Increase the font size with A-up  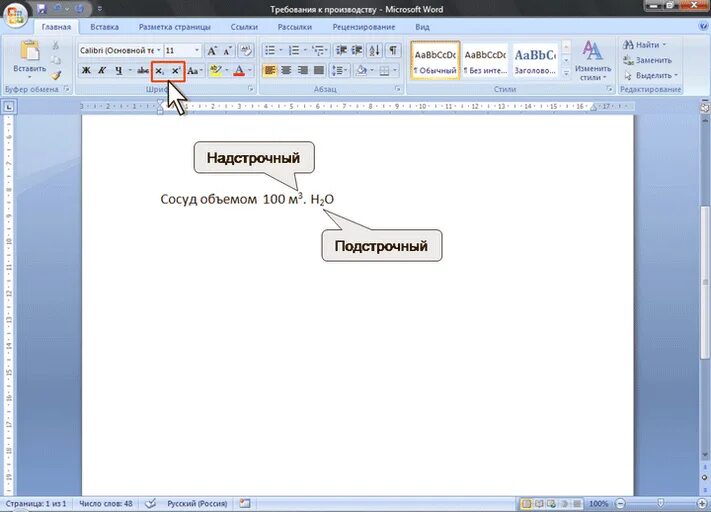point(212,50)
